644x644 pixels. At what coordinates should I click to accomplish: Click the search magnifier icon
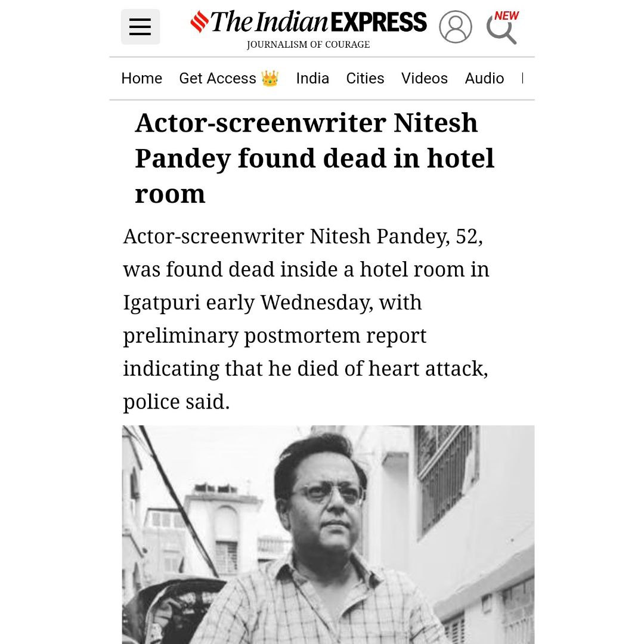(500, 30)
